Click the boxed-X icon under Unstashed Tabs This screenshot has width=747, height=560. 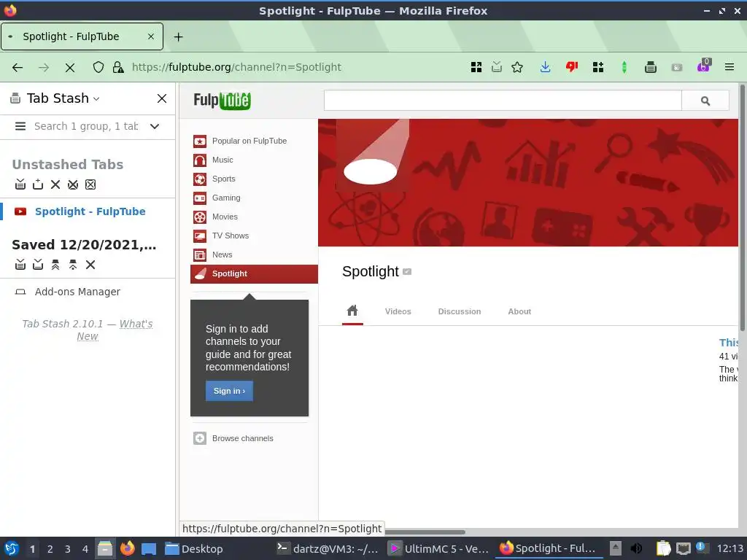[90, 184]
